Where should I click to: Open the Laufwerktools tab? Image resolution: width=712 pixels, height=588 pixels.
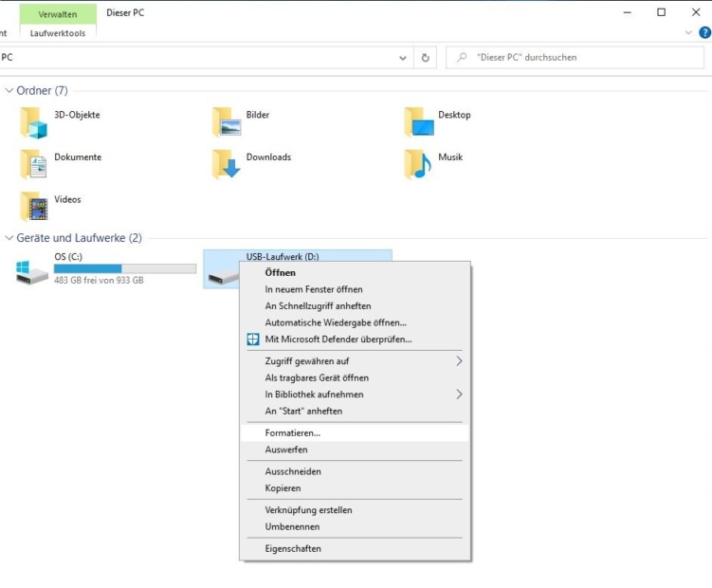58,33
